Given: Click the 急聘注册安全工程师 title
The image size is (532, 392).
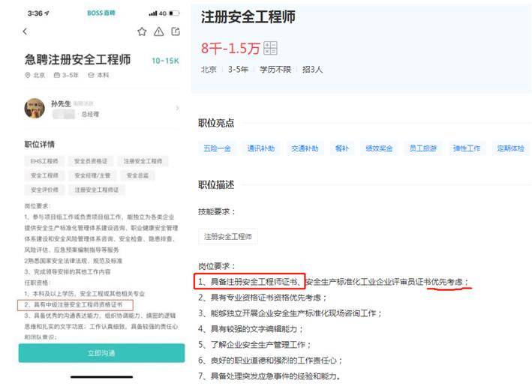Looking at the screenshot, I should click(77, 60).
